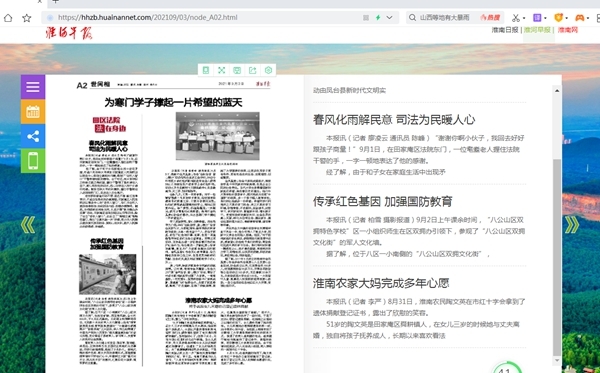Open 淮南农家大妈完成多年心愿 on newspaper page
The width and height of the screenshot is (600, 373).
(218, 300)
